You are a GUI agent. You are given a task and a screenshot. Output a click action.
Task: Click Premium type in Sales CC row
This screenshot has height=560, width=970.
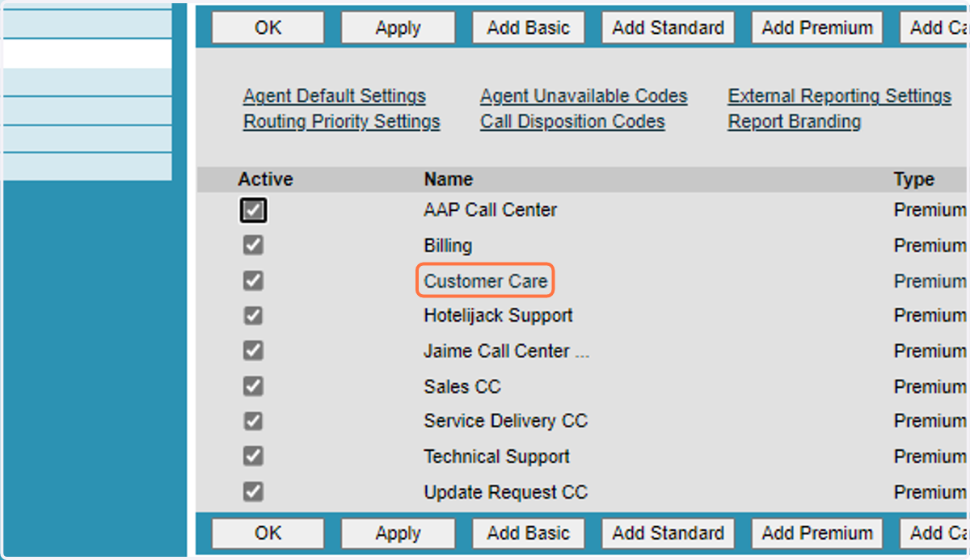point(930,387)
